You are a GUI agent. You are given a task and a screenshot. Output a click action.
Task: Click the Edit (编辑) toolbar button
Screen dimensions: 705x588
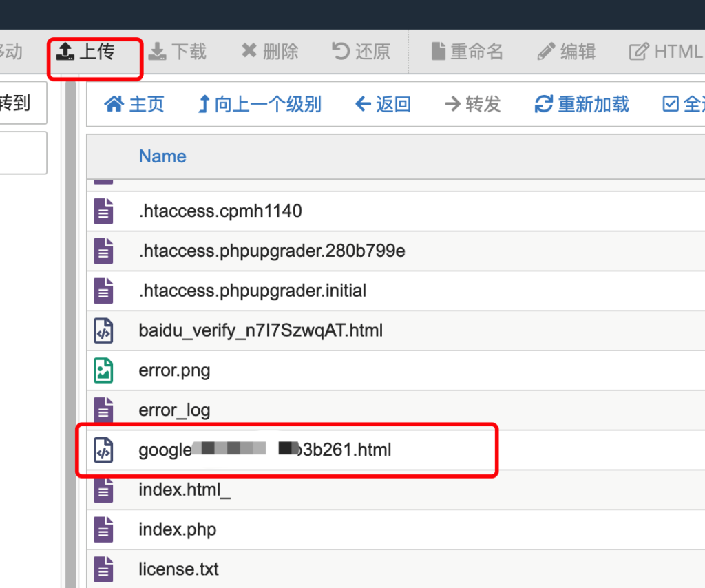567,51
